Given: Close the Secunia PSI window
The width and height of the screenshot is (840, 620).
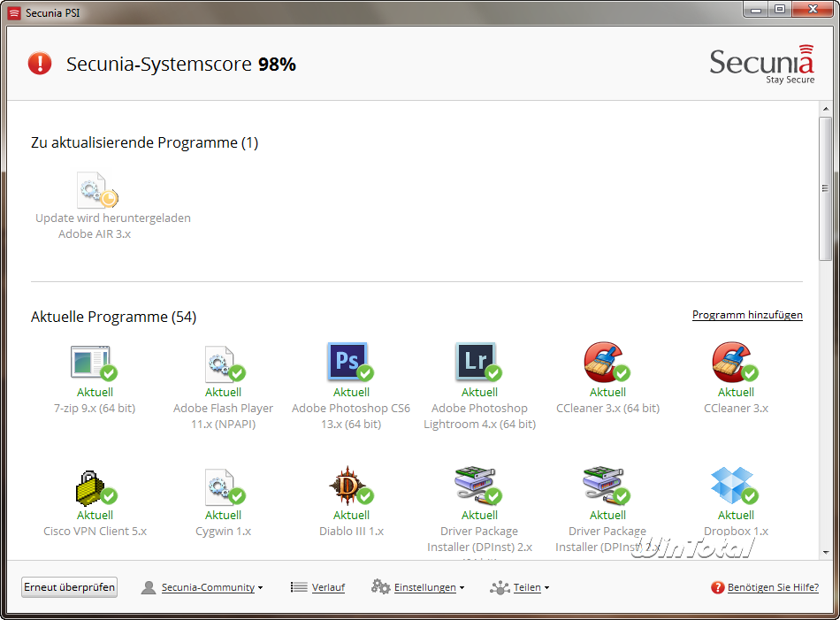Looking at the screenshot, I should pyautogui.click(x=812, y=9).
